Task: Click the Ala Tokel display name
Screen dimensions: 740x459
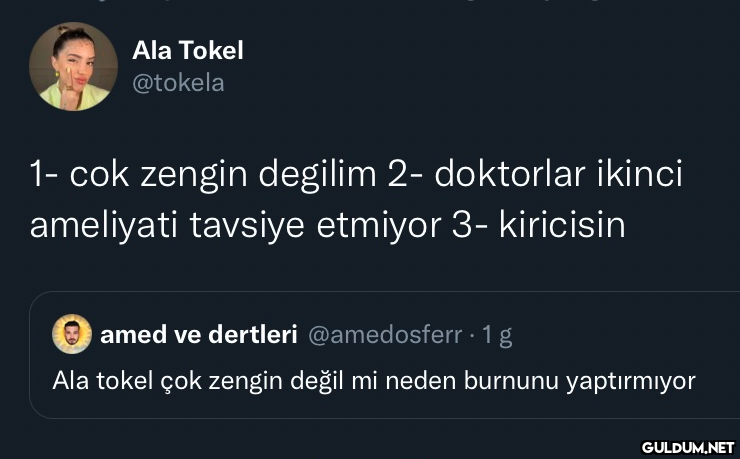Action: pyautogui.click(x=187, y=50)
